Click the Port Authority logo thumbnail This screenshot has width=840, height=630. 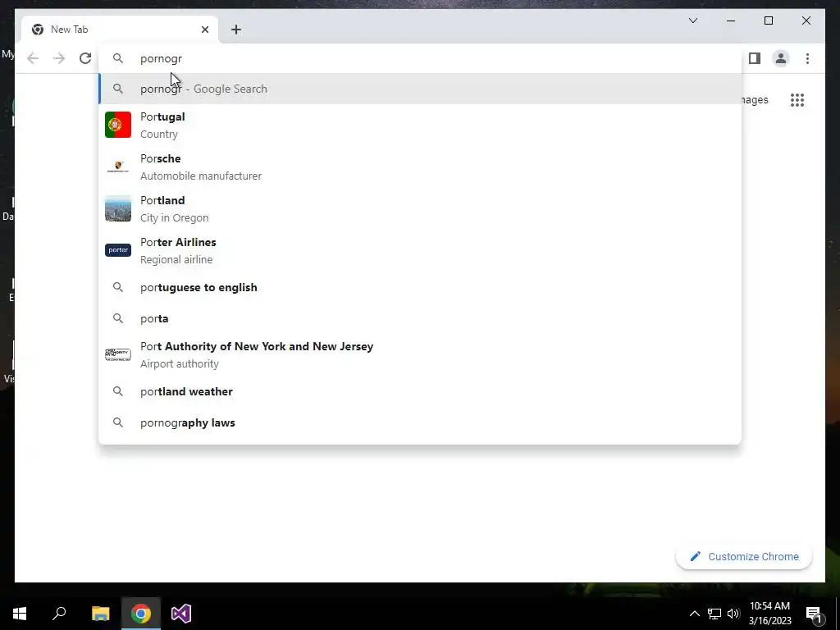click(118, 354)
